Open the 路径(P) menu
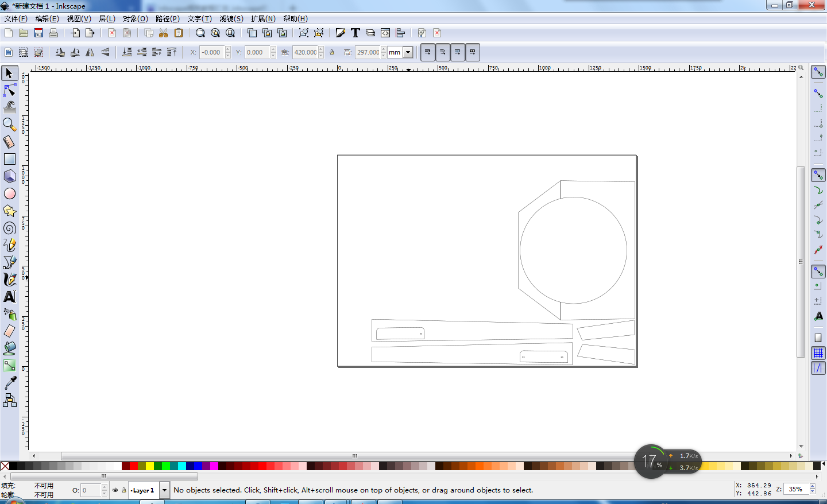The height and width of the screenshot is (504, 827). [x=167, y=19]
